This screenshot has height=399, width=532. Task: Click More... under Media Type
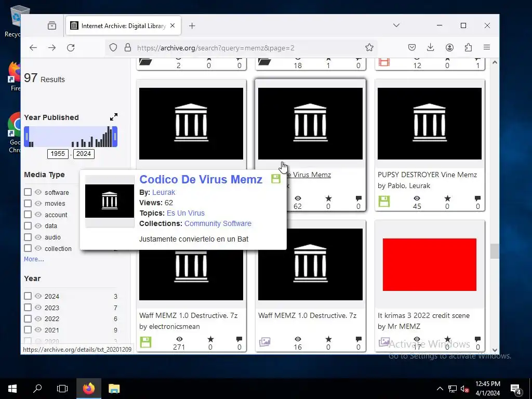coord(34,259)
